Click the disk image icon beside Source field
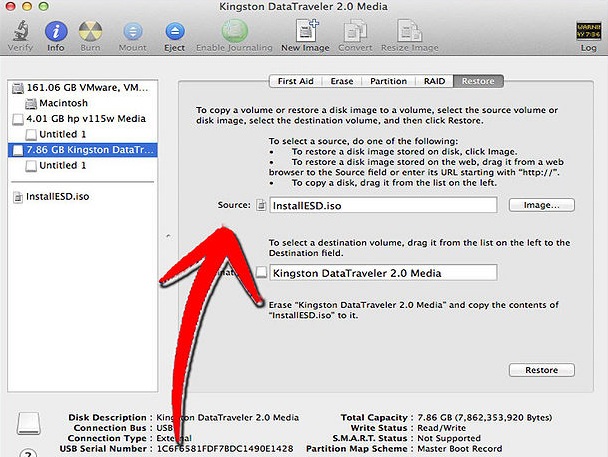 pyautogui.click(x=261, y=205)
